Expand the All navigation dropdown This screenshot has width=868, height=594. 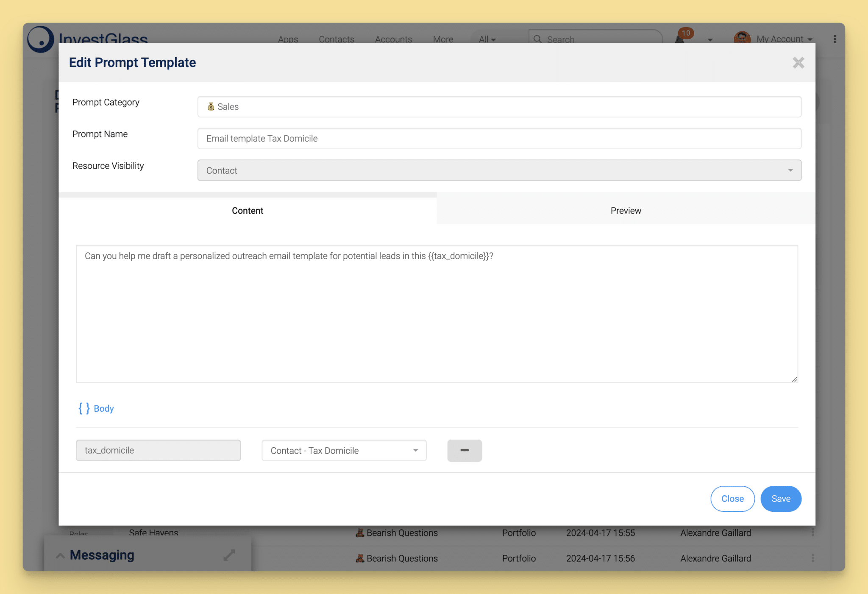487,39
